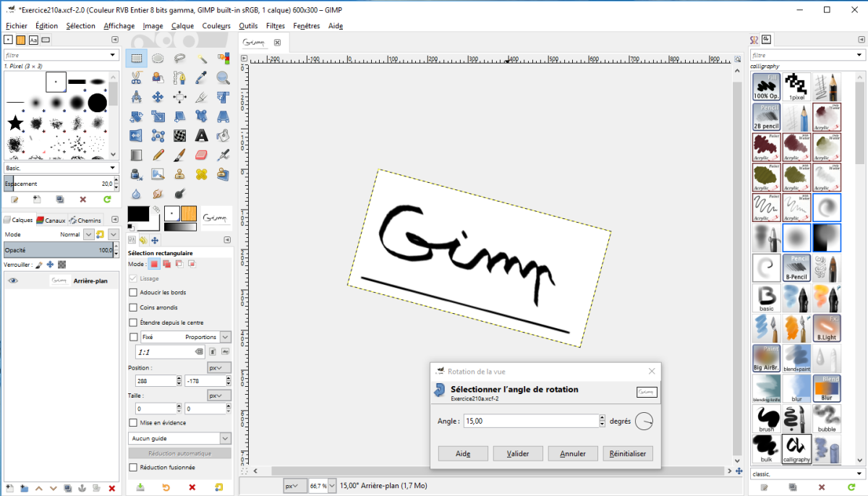This screenshot has width=868, height=496.
Task: Select the Clone stamp tool
Action: click(180, 174)
